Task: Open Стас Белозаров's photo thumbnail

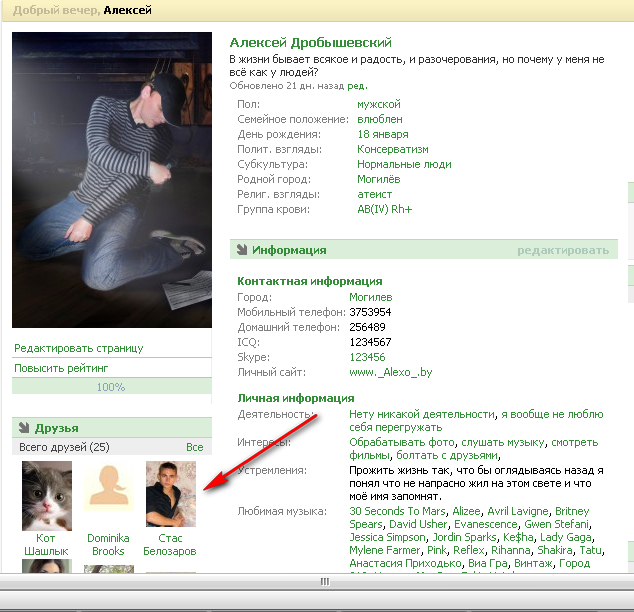Action: click(x=171, y=494)
